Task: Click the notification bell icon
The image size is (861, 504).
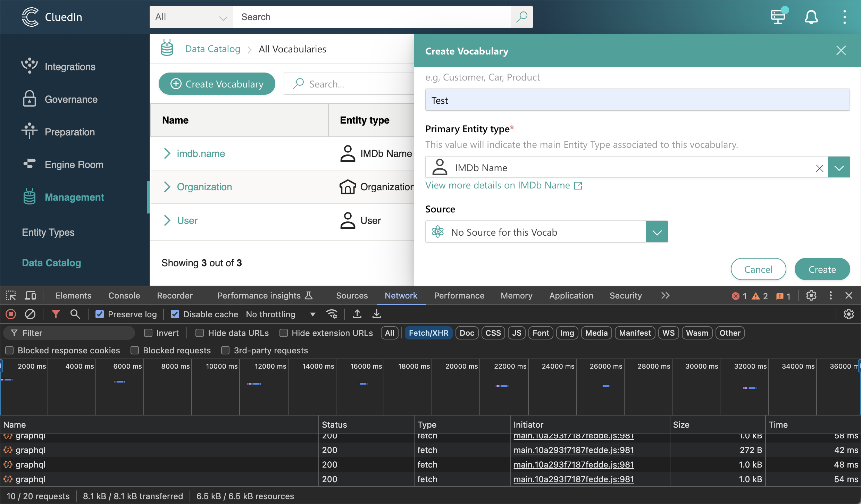Action: tap(811, 17)
